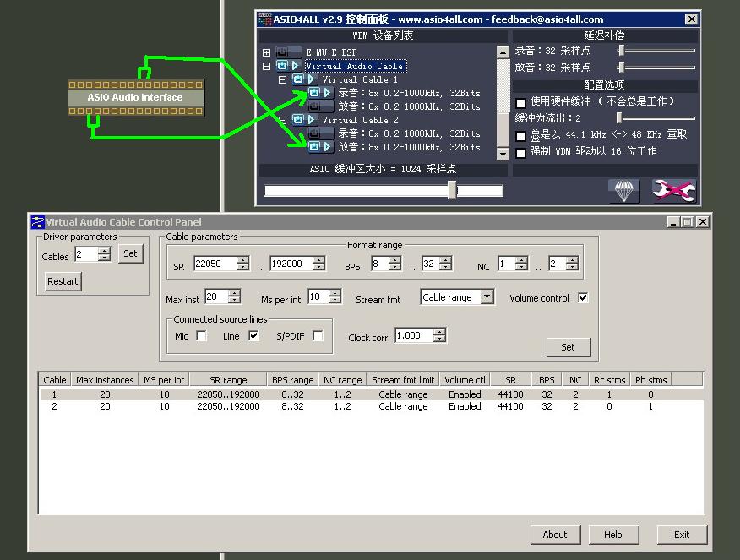
Task: Open the Stream fmt Cable range dropdown
Action: (487, 296)
